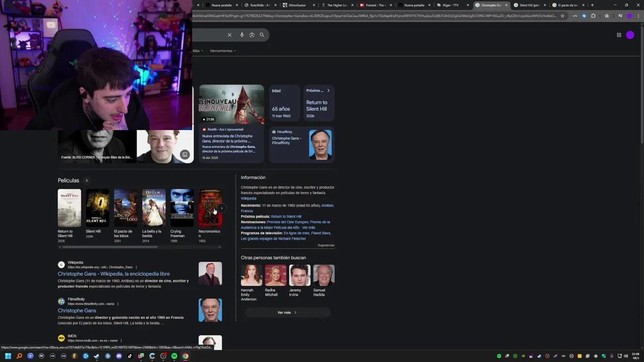Open the volume control in system tray
The image size is (644, 362).
tap(626, 356)
